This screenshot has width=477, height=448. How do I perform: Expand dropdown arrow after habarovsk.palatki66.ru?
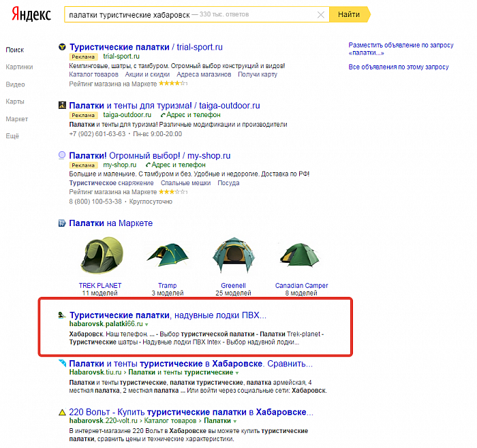[x=147, y=325]
